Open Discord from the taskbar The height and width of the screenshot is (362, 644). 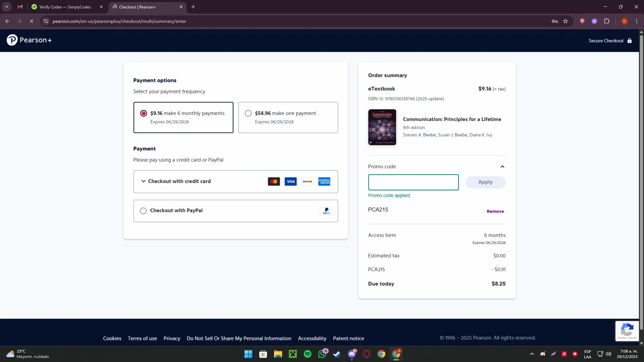352,354
